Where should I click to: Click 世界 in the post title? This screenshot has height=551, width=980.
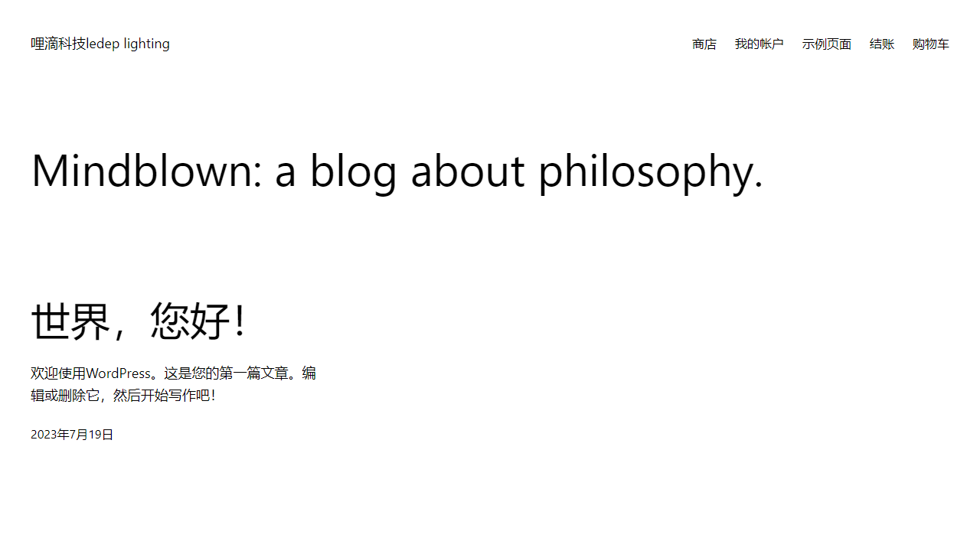point(70,320)
